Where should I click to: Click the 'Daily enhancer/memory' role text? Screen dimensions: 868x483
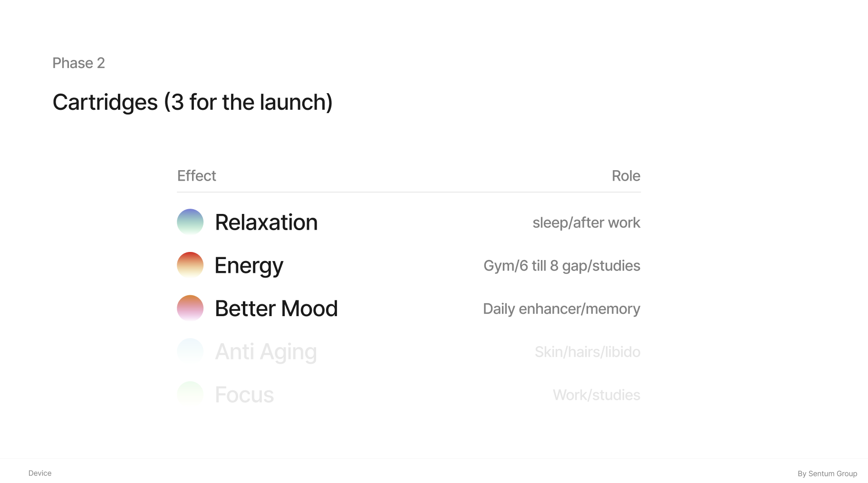click(561, 309)
